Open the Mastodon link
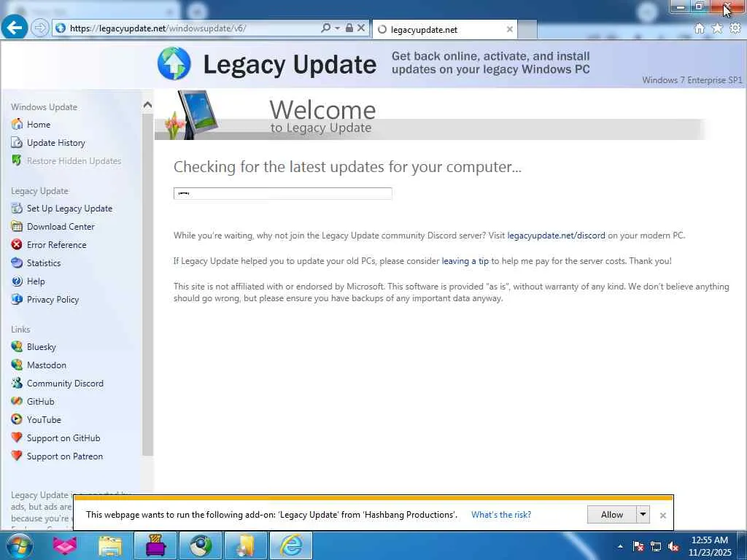This screenshot has width=747, height=560. [47, 365]
